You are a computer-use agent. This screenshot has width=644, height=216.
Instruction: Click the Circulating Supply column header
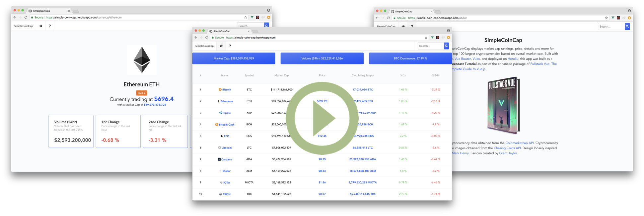tap(362, 75)
